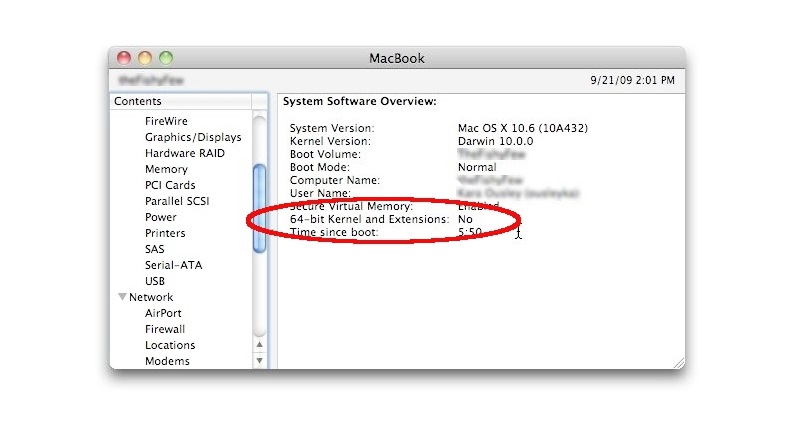Click Modems in the sidebar

coord(167,361)
